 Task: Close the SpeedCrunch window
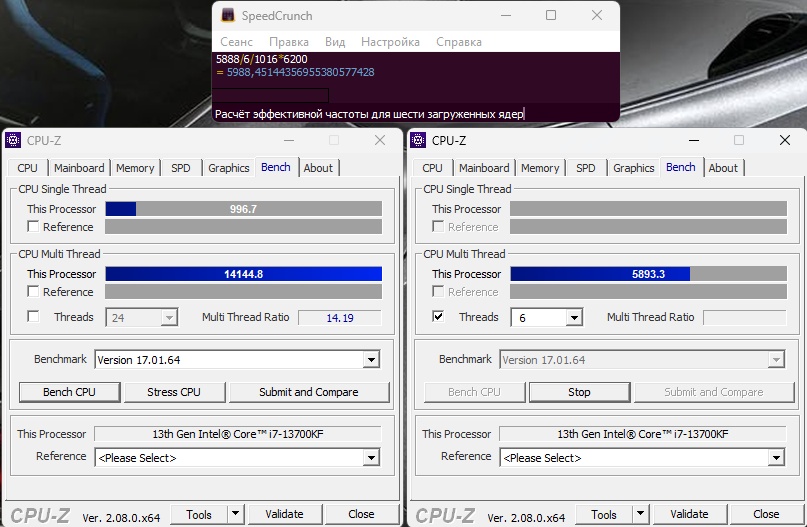tap(597, 15)
